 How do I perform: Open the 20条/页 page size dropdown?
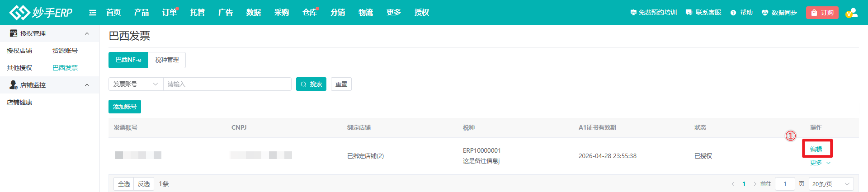(831, 184)
